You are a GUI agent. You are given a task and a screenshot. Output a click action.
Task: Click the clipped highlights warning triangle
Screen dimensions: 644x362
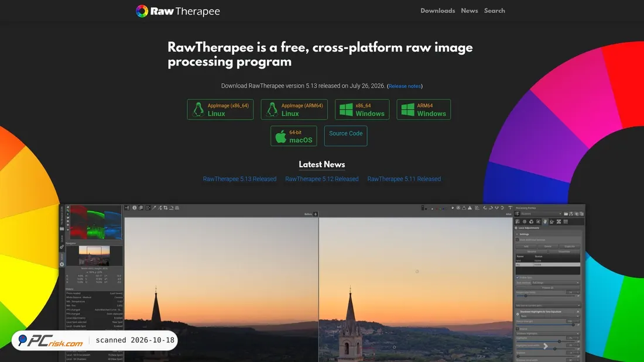click(470, 208)
